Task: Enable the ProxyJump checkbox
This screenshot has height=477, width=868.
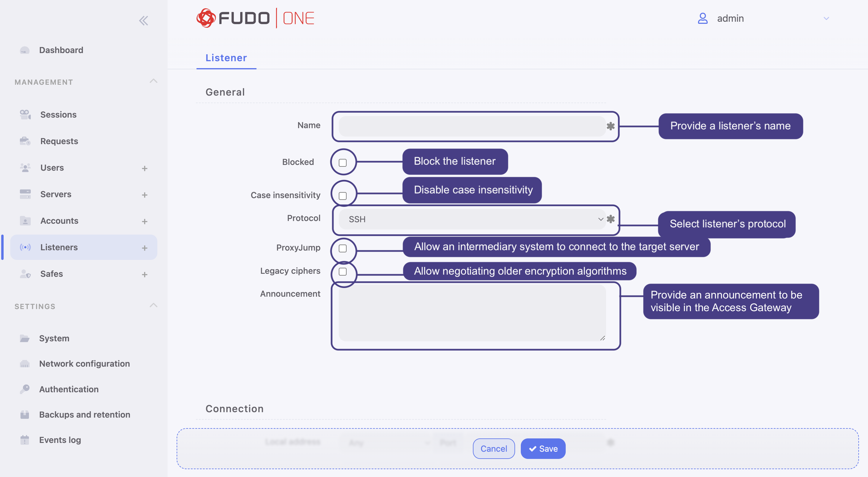Action: 343,248
